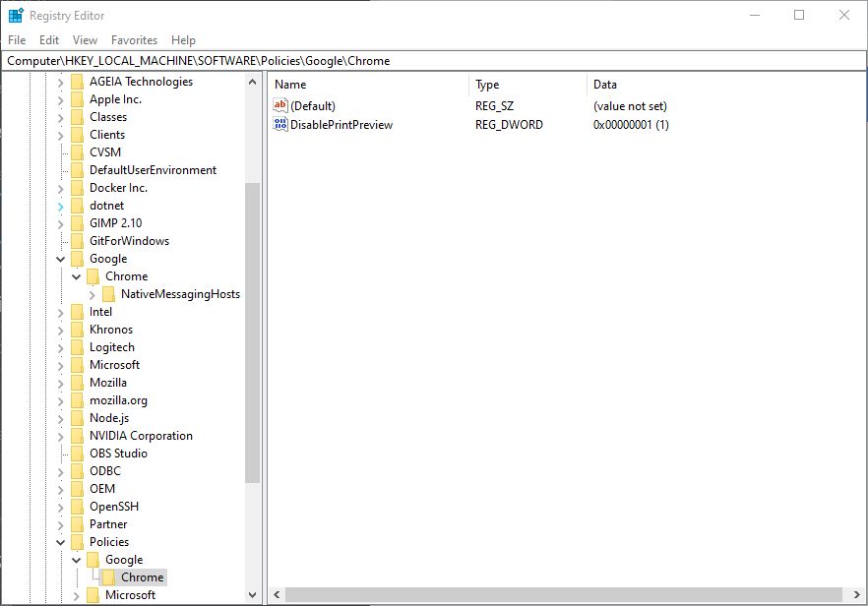Open the Edit menu

49,40
